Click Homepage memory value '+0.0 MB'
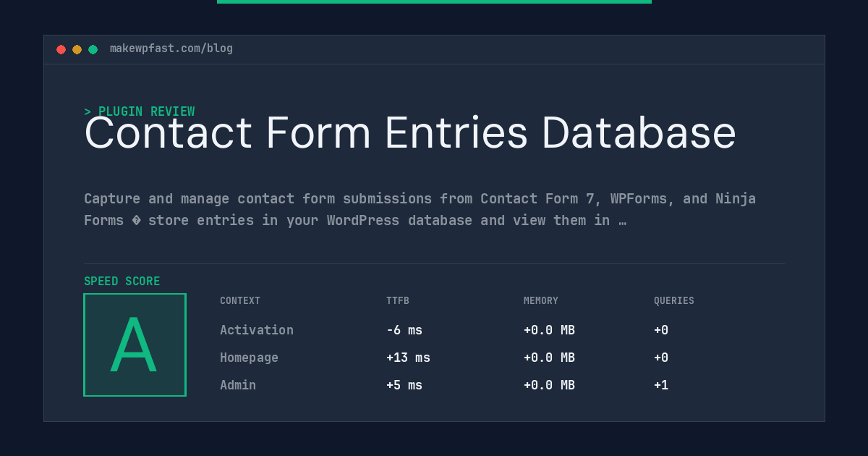Image resolution: width=868 pixels, height=456 pixels. (x=549, y=358)
